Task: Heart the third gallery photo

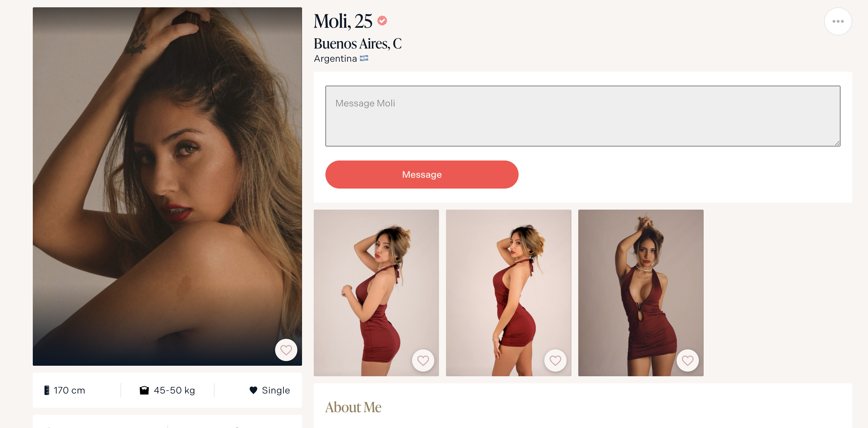Action: pyautogui.click(x=687, y=360)
